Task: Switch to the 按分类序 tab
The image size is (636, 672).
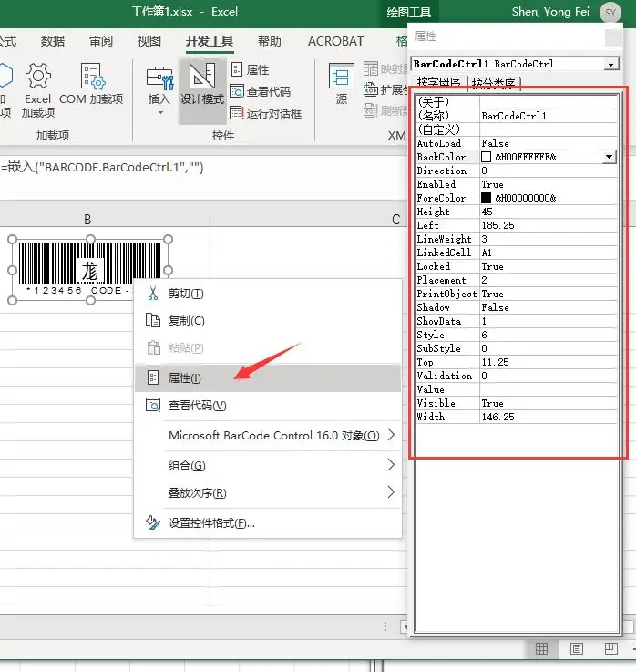Action: [493, 83]
